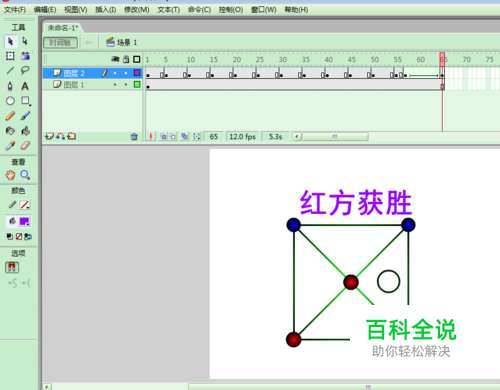Image resolution: width=500 pixels, height=390 pixels.
Task: Toggle outline square of 图层 1
Action: (137, 84)
